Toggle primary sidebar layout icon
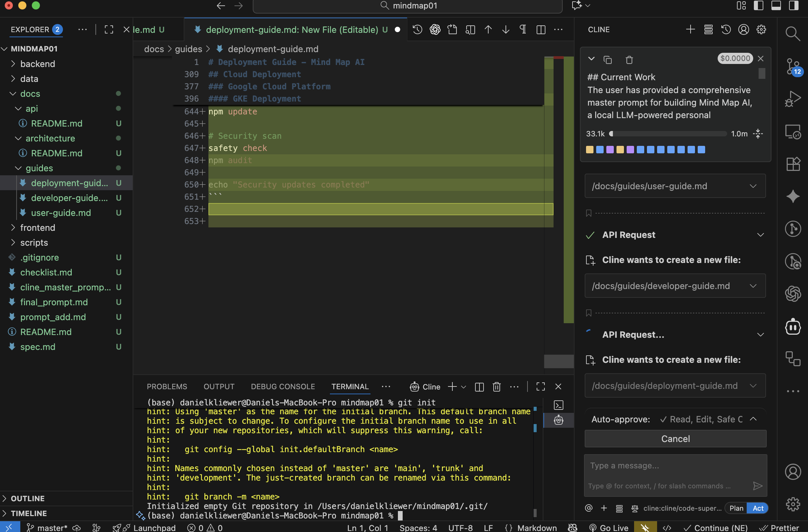The width and height of the screenshot is (808, 532). tap(758, 5)
